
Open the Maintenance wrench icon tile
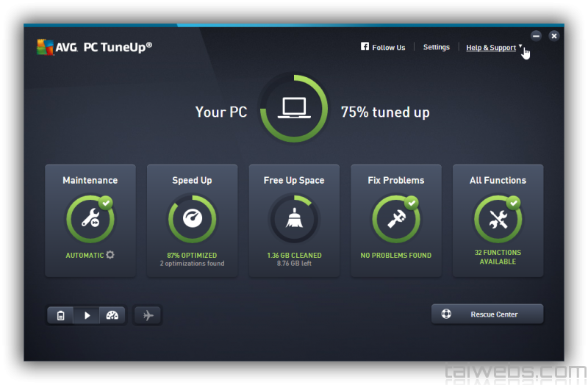[90, 220]
